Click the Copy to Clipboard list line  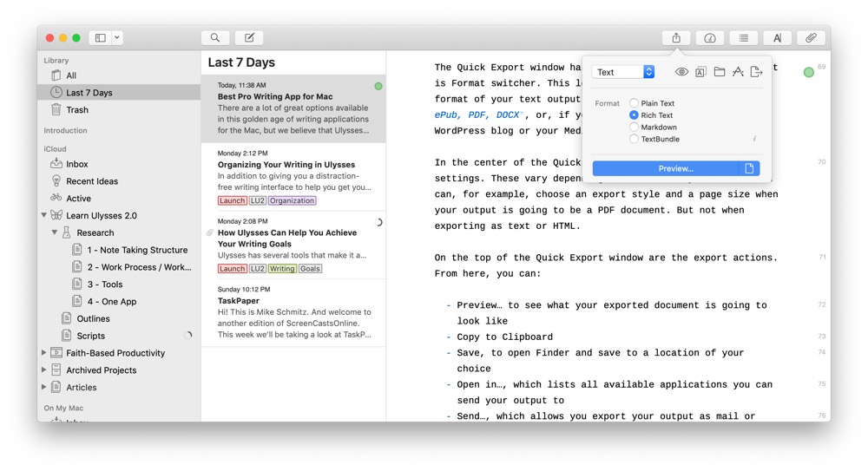pyautogui.click(x=504, y=337)
